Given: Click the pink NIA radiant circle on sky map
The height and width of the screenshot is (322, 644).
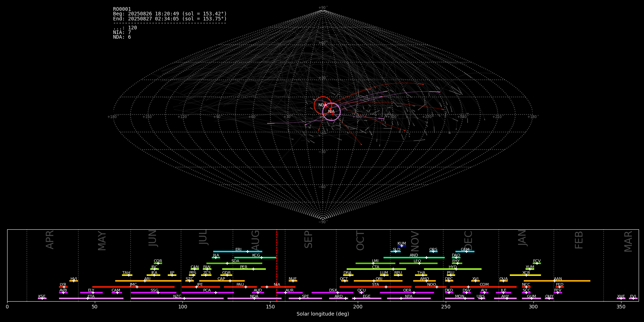Looking at the screenshot, I should [331, 112].
